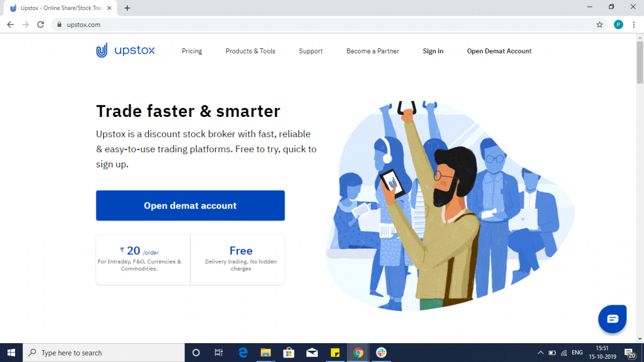
Task: Open the Pricing page
Action: point(192,51)
